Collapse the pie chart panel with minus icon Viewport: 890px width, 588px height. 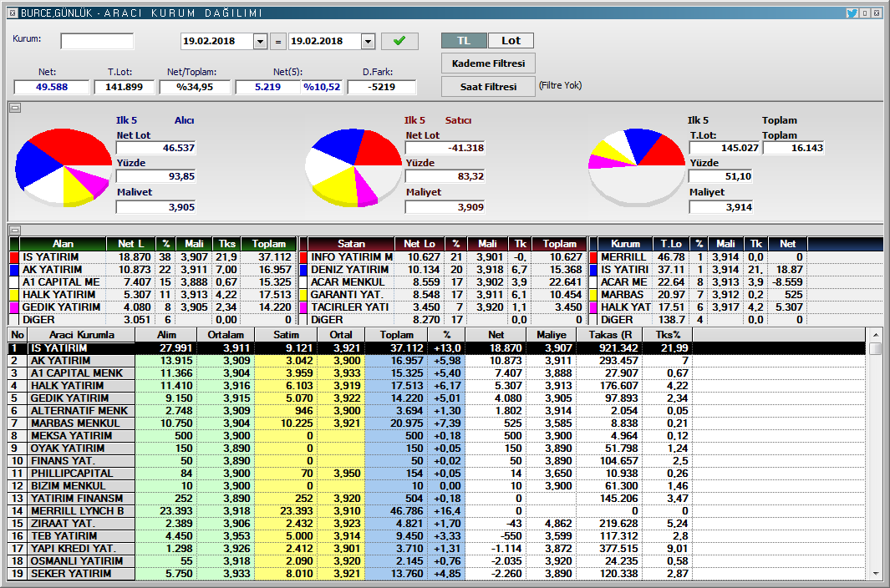(x=15, y=108)
